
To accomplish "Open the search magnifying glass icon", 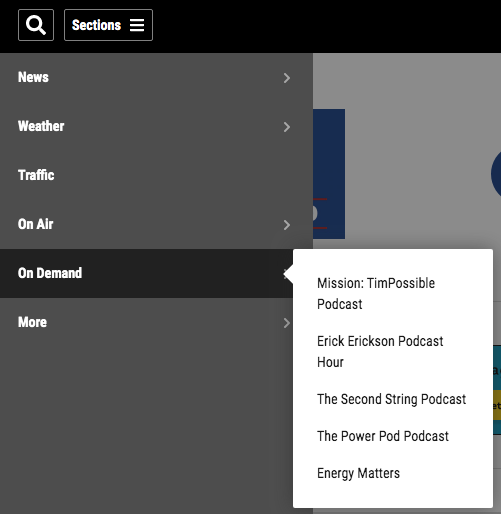I will (36, 25).
